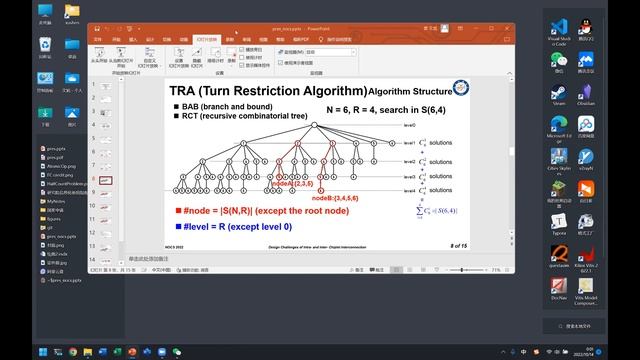Open the Obsidian desktop shortcut
Viewport: 640px width, 360px height.
586,95
